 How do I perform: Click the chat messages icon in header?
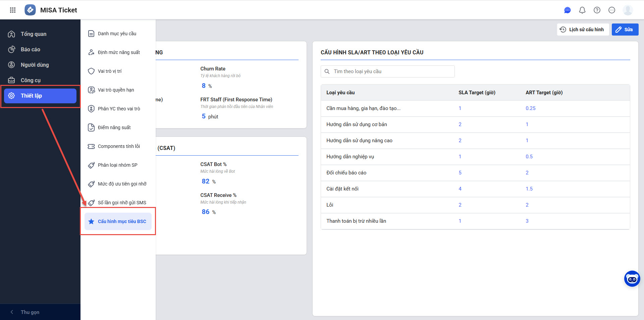click(568, 10)
